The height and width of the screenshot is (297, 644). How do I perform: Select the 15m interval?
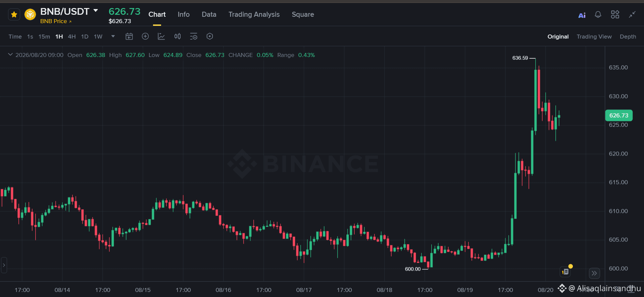pyautogui.click(x=44, y=37)
